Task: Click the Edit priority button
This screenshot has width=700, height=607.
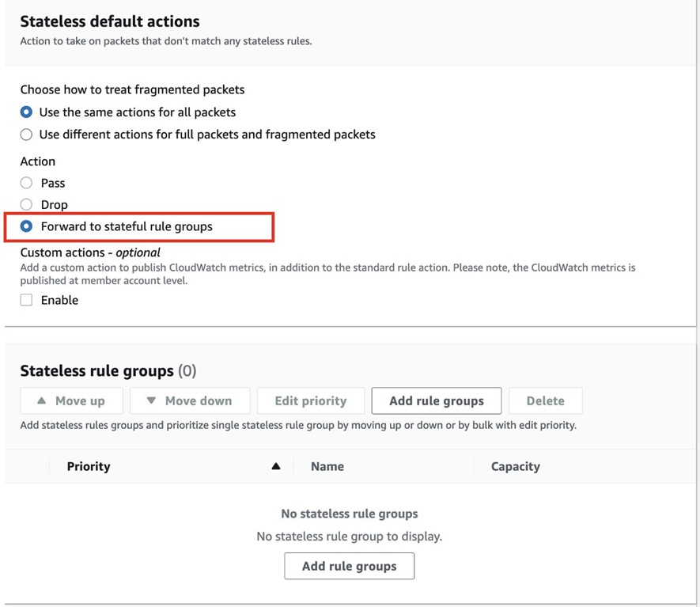Action: tap(310, 400)
